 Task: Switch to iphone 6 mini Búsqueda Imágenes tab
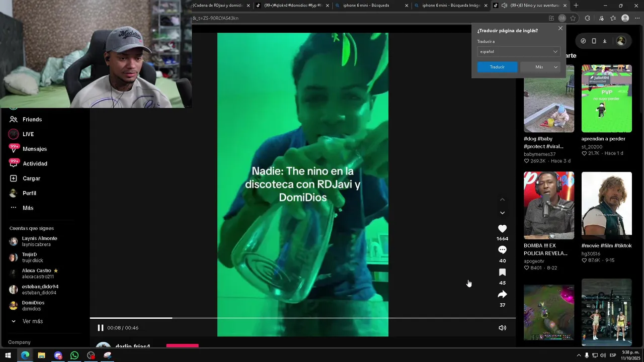pyautogui.click(x=450, y=6)
